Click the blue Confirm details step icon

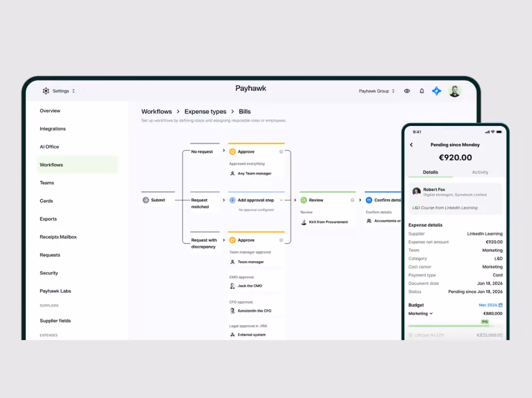(x=369, y=200)
